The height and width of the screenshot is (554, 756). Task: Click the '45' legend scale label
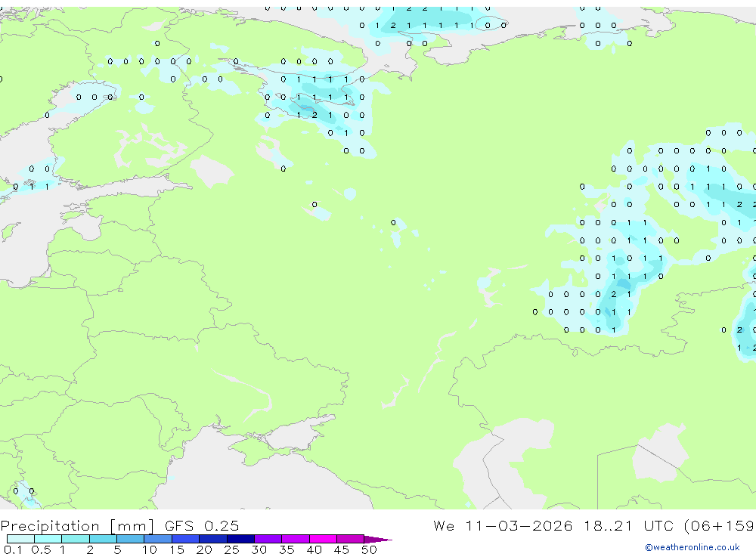(342, 549)
